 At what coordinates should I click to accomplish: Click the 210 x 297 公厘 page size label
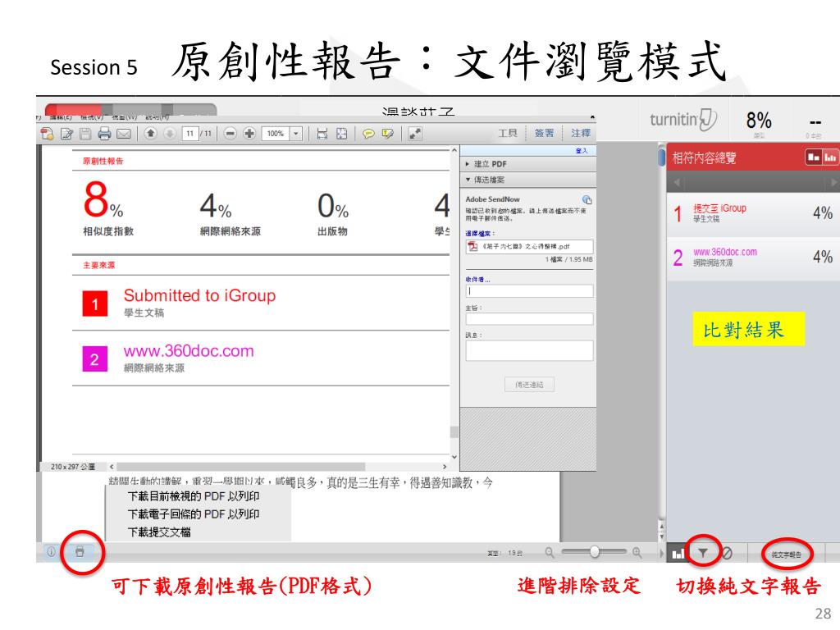[72, 467]
